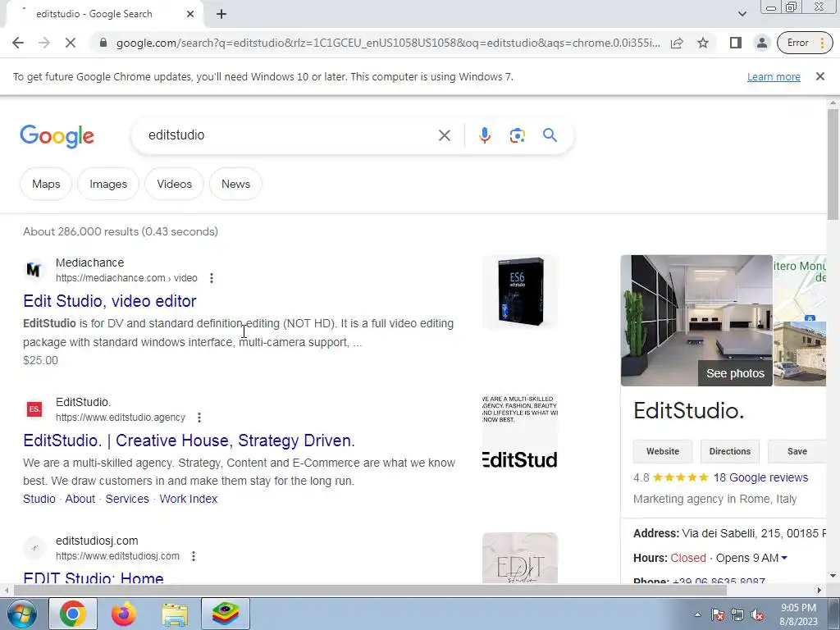Click the Website button in knowledge panel
This screenshot has width=840, height=630.
663,451
